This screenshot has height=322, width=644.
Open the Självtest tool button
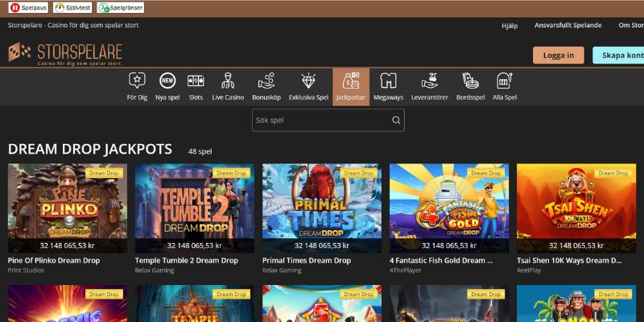(x=73, y=7)
